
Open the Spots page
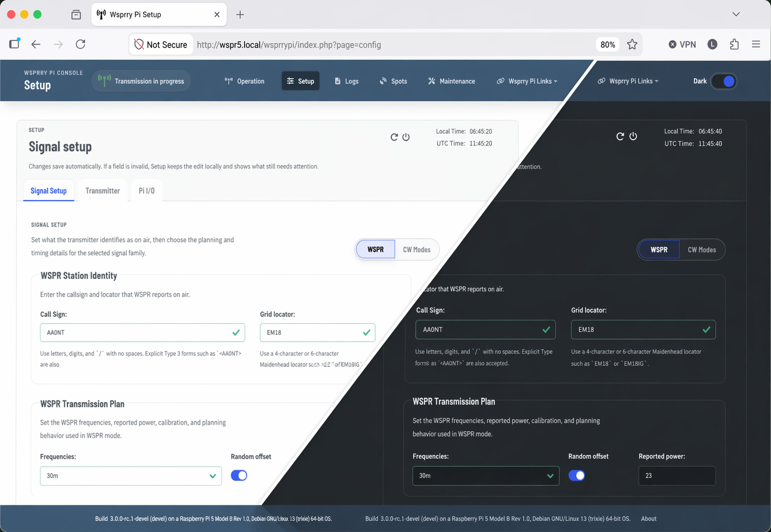tap(393, 81)
